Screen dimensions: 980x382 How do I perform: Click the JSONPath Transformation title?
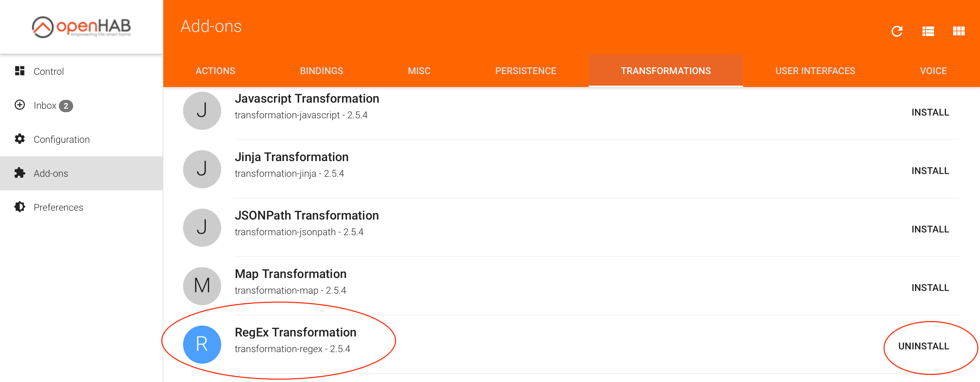point(307,215)
